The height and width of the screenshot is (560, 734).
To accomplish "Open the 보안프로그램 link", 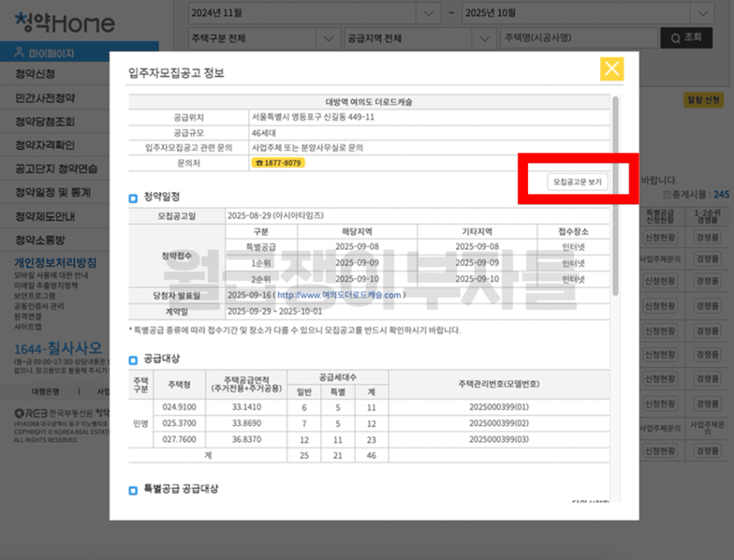I will tap(35, 296).
